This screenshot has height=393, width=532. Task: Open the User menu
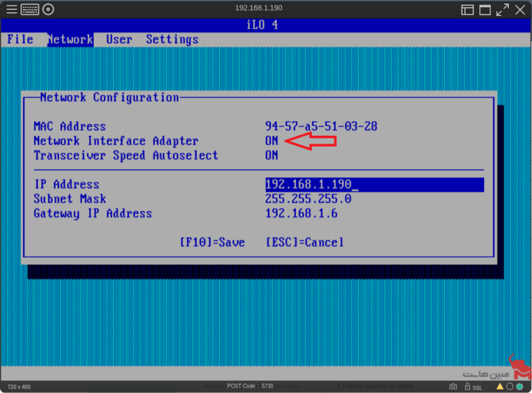(x=119, y=39)
